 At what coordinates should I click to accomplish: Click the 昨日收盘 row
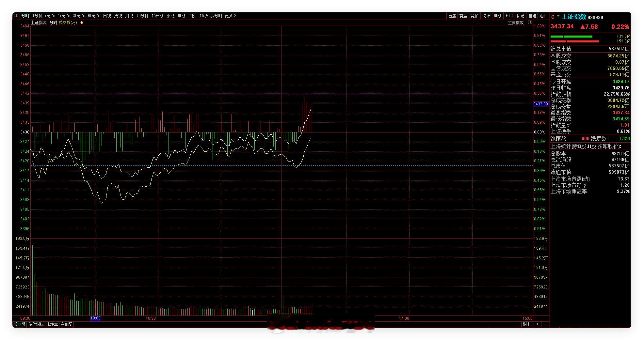[x=590, y=88]
